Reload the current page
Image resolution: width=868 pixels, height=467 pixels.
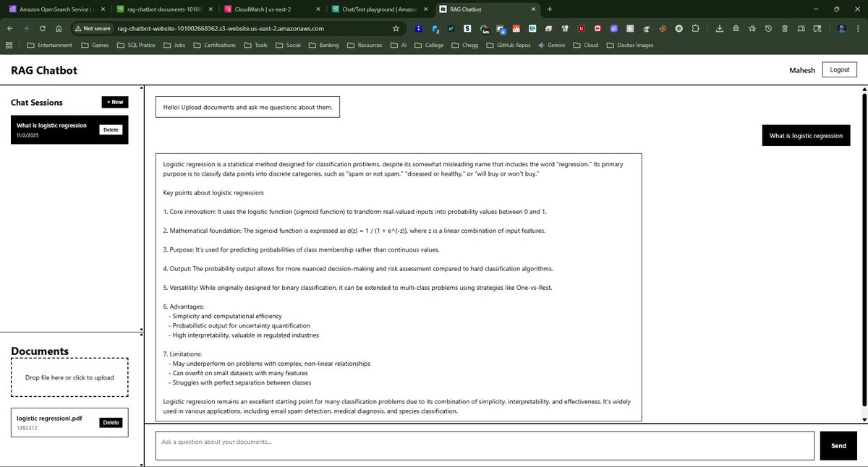[43, 28]
